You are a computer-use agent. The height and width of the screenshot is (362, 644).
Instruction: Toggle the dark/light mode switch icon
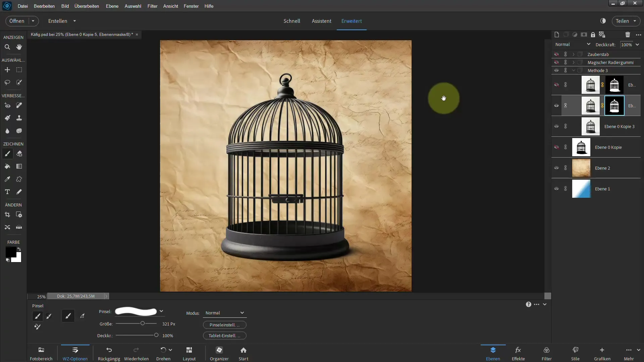click(603, 21)
